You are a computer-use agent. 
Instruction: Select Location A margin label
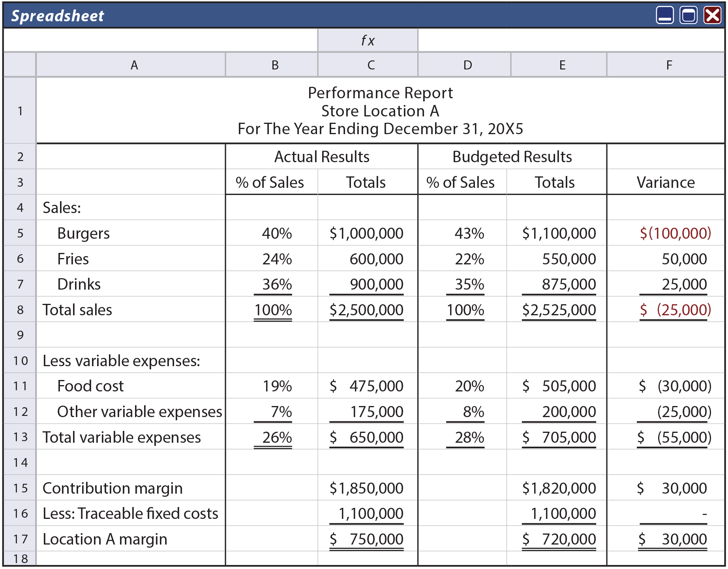click(x=131, y=539)
